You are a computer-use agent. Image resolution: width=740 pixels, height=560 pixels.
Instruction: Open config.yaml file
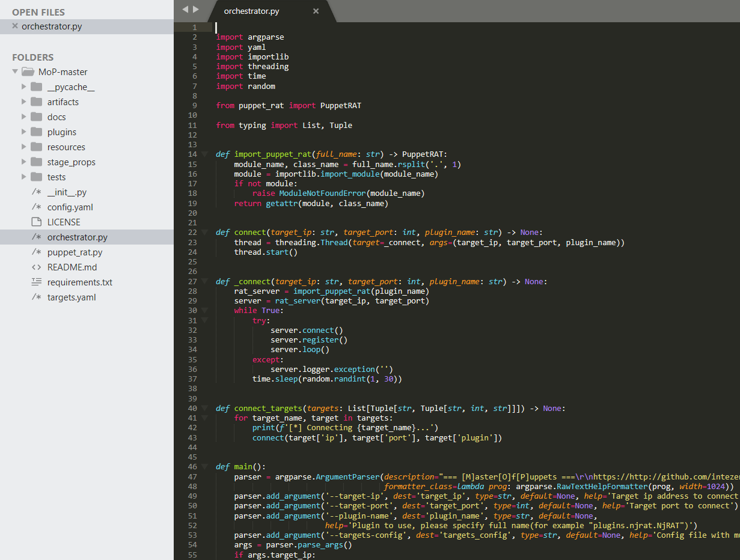click(70, 207)
